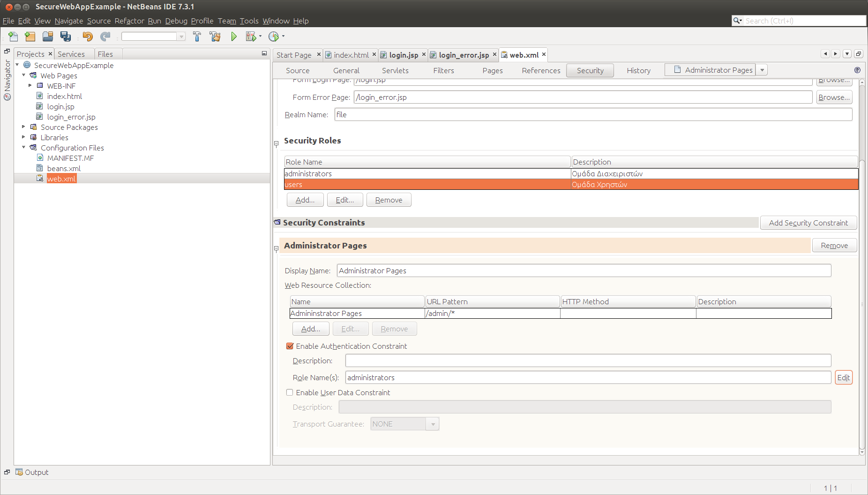
Task: Click the Profile Project clock icon
Action: click(274, 37)
